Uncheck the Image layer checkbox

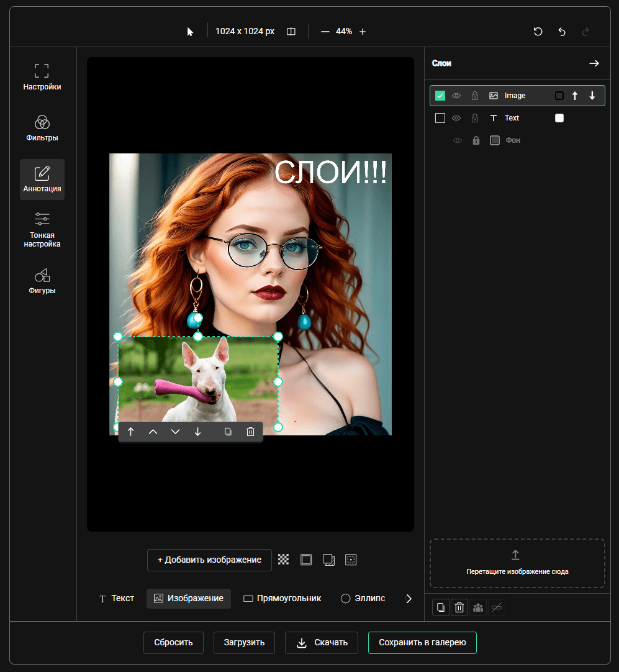click(440, 96)
